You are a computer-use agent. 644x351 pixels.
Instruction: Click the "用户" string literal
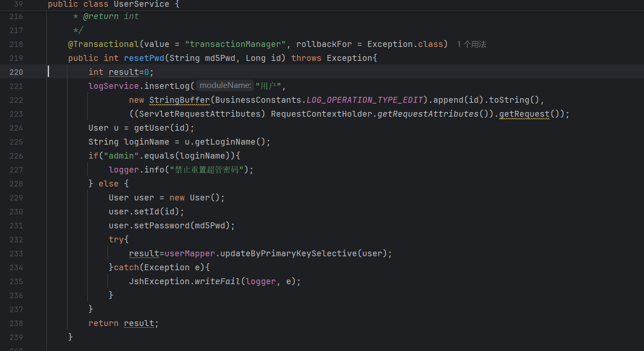pos(268,86)
